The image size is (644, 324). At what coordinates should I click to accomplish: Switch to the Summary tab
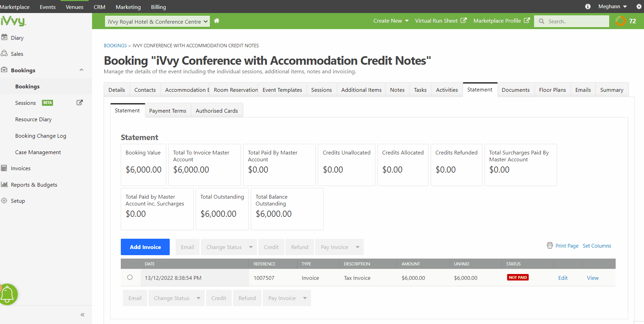tap(612, 90)
